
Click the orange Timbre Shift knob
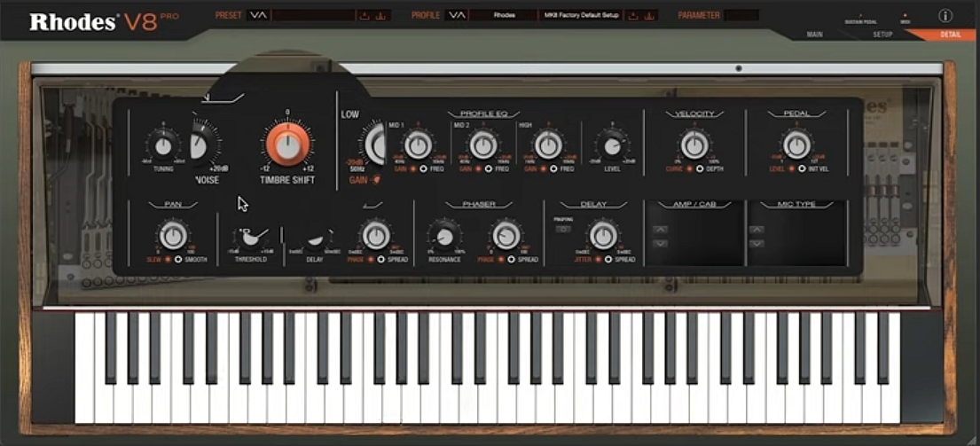pos(287,145)
